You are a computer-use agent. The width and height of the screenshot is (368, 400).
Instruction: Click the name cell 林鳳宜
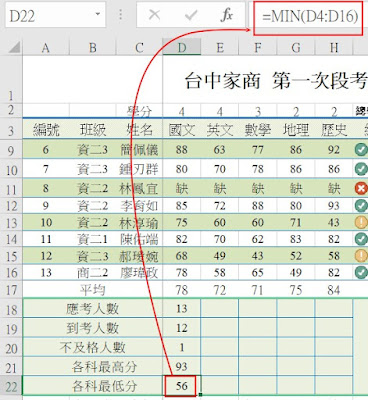point(139,189)
